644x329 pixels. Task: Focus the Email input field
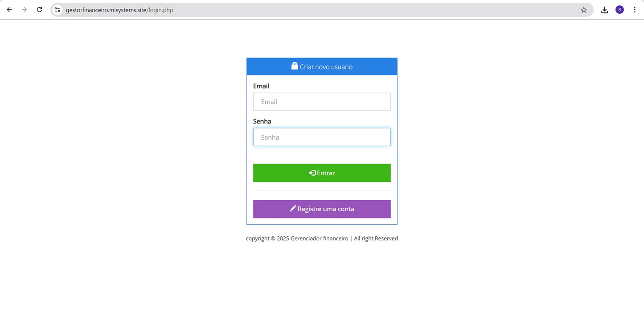click(x=322, y=102)
